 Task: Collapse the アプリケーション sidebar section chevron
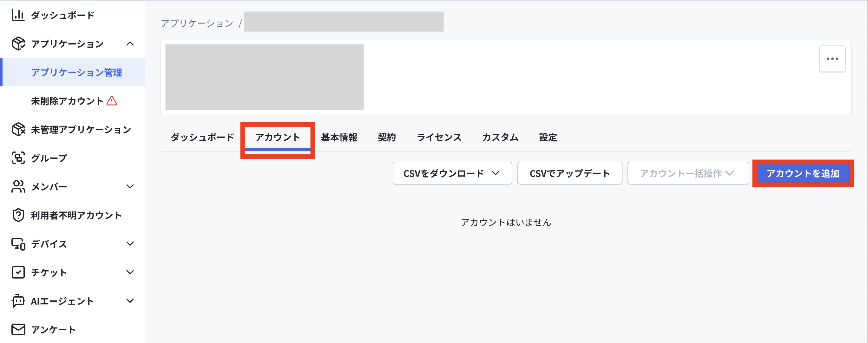pyautogui.click(x=130, y=44)
